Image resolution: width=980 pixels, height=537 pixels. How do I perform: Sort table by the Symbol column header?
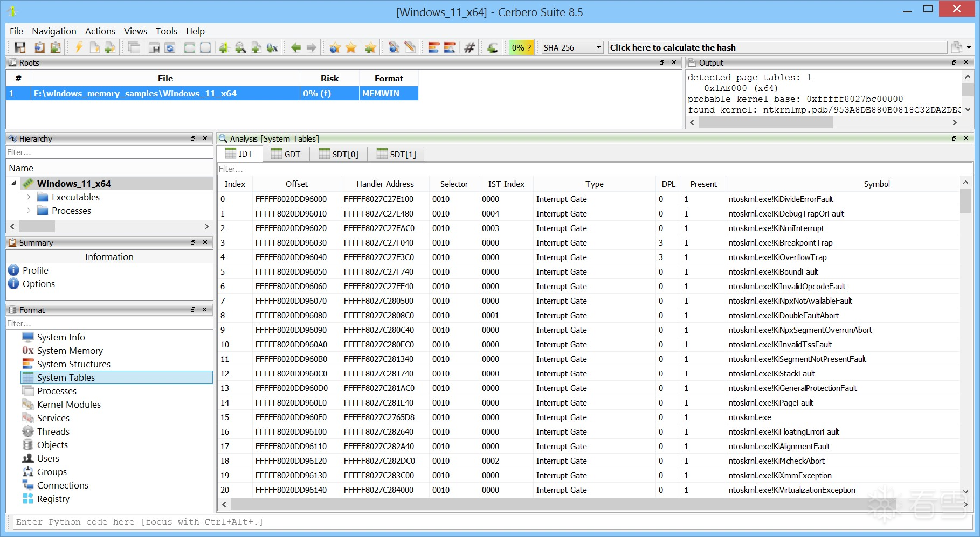coord(877,184)
